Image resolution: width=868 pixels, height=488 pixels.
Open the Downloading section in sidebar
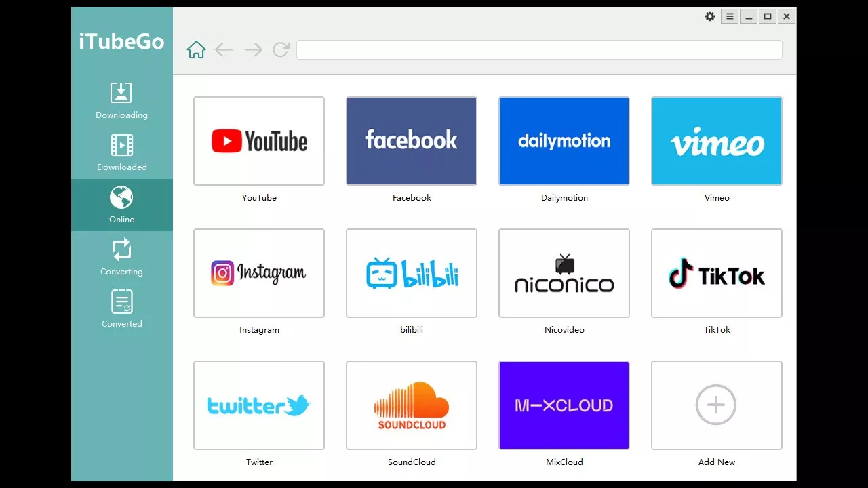pos(121,100)
